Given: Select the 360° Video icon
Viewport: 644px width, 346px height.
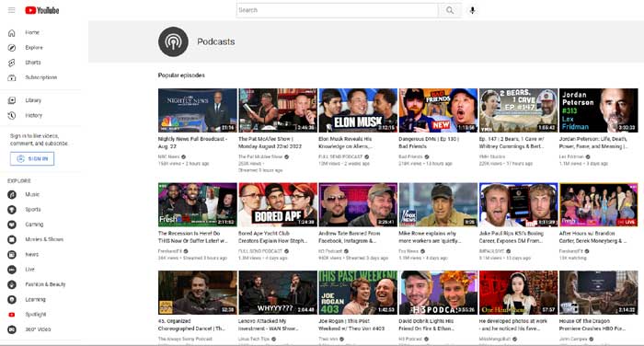Looking at the screenshot, I should click(x=12, y=329).
